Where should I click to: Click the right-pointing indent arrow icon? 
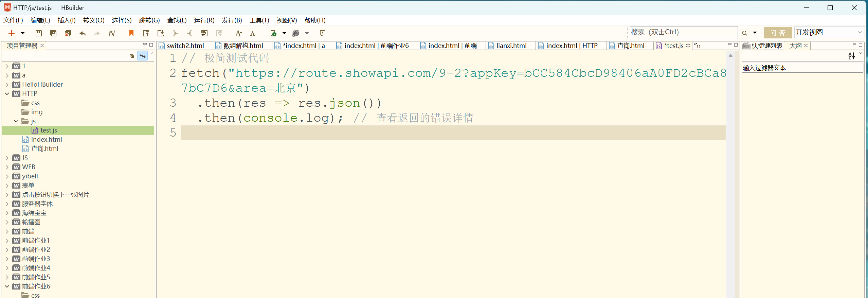(189, 33)
